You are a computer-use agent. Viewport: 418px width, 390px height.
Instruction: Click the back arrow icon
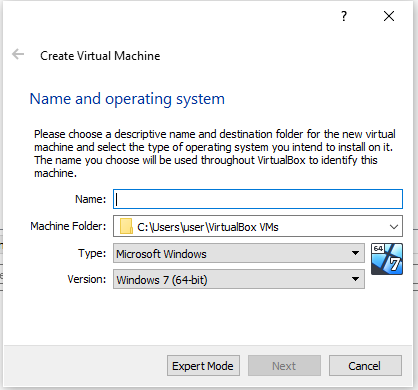pyautogui.click(x=18, y=54)
